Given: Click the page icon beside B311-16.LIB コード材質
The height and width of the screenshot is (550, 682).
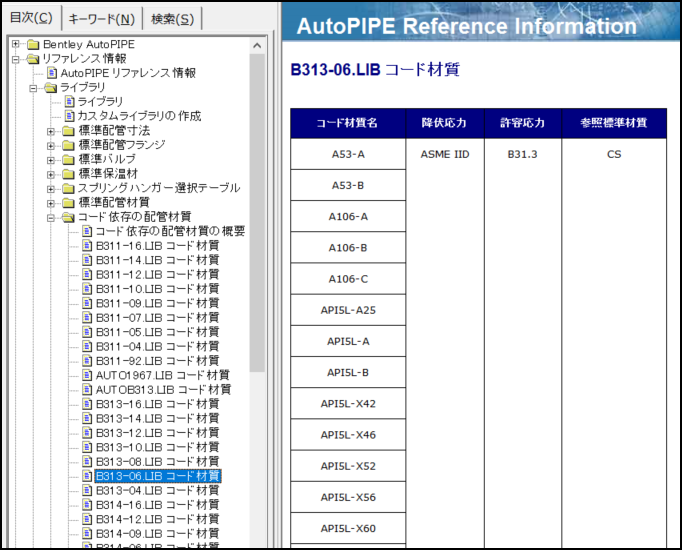Looking at the screenshot, I should click(x=87, y=245).
